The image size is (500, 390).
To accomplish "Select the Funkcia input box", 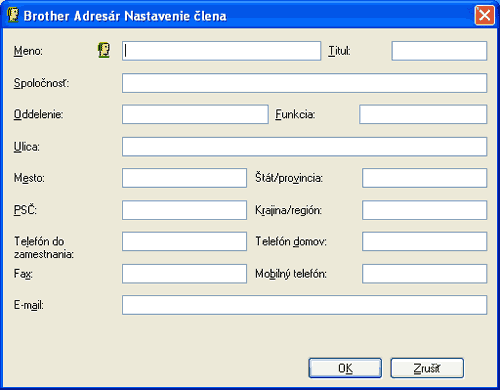I will coord(423,114).
